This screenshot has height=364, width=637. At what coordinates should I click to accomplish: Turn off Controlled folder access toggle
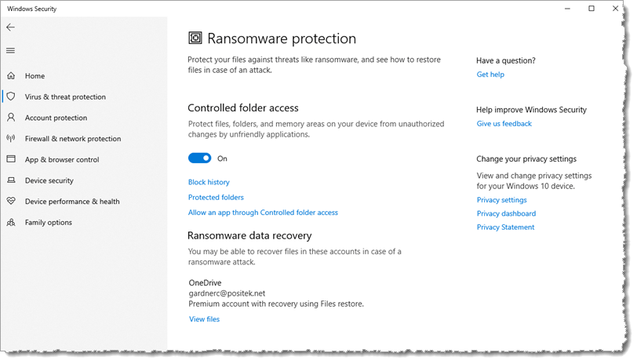click(200, 158)
